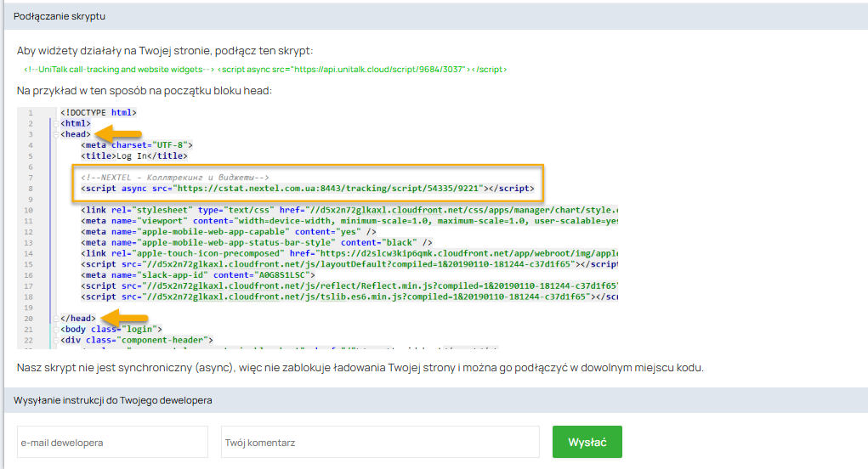
Task: Click the Wysyłanie instrukcji section header
Action: (x=113, y=399)
